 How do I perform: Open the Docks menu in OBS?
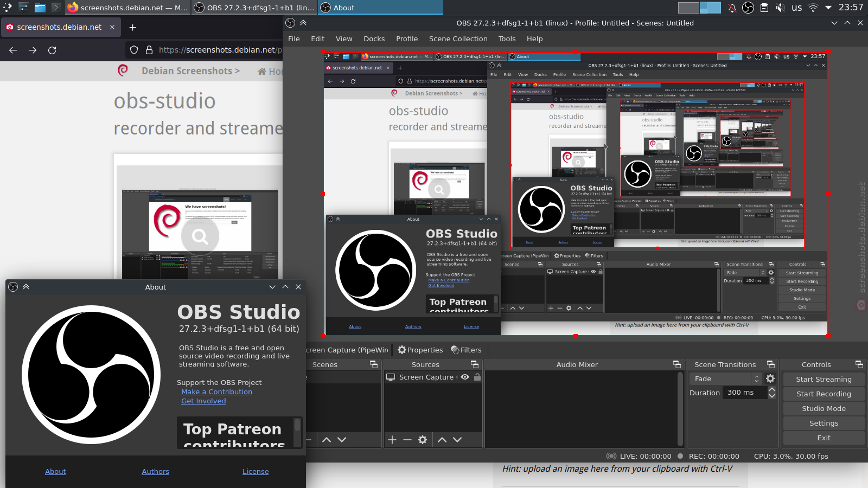pos(374,39)
